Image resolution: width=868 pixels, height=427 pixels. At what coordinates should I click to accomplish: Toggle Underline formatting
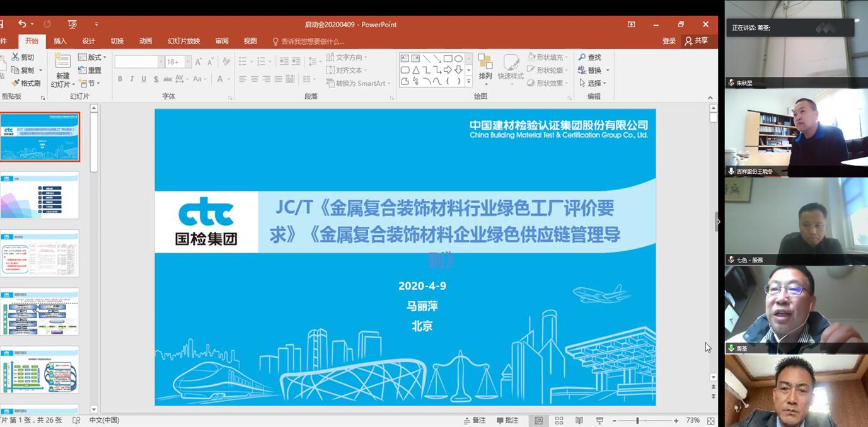click(x=144, y=79)
